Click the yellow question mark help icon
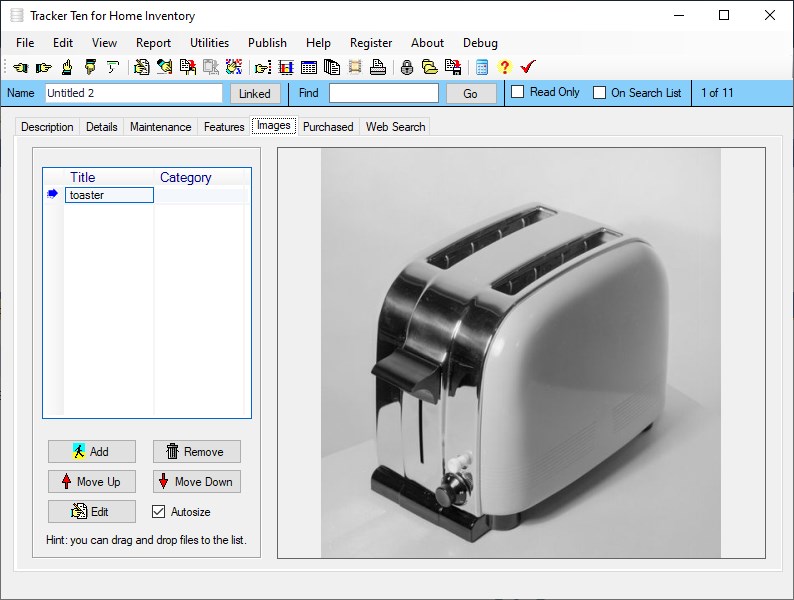 [x=504, y=67]
